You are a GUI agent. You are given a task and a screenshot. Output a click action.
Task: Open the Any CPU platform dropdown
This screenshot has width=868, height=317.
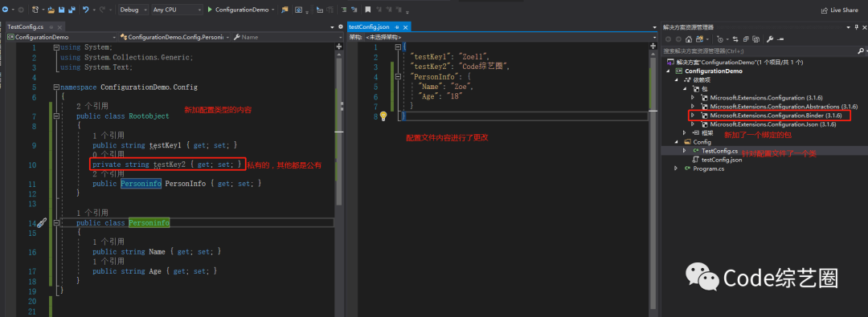pyautogui.click(x=177, y=10)
